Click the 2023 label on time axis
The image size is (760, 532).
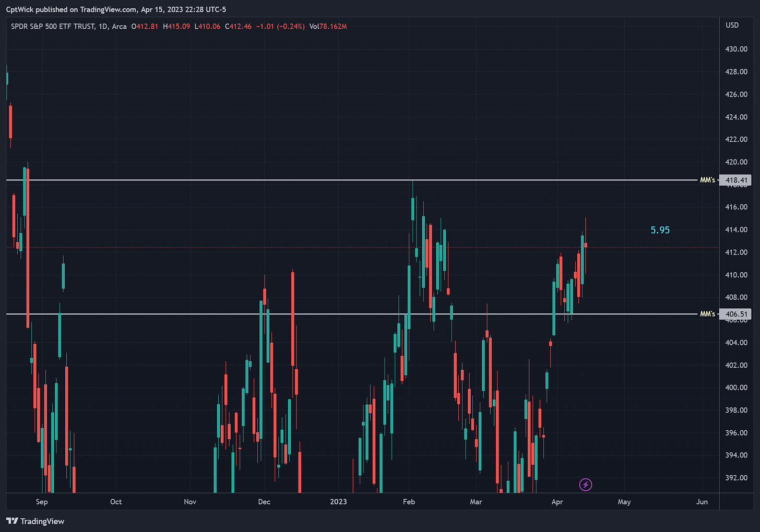coord(338,502)
